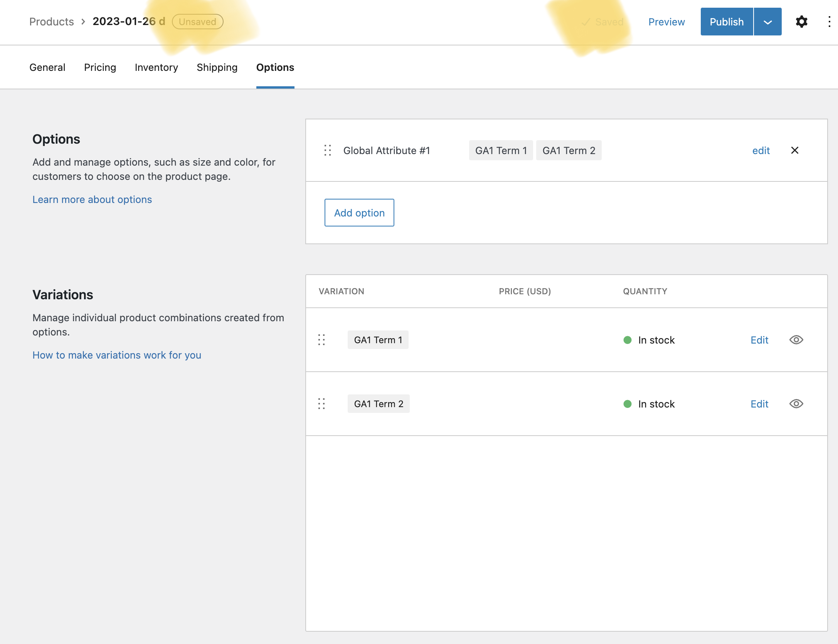
Task: Open Learn more about options
Action: click(92, 200)
